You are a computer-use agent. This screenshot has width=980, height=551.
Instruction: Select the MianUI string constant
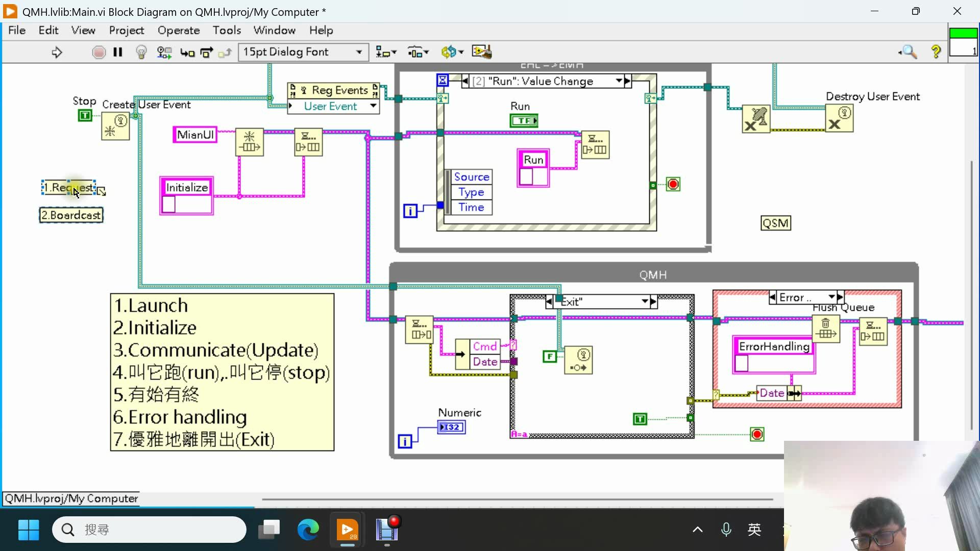tap(195, 135)
